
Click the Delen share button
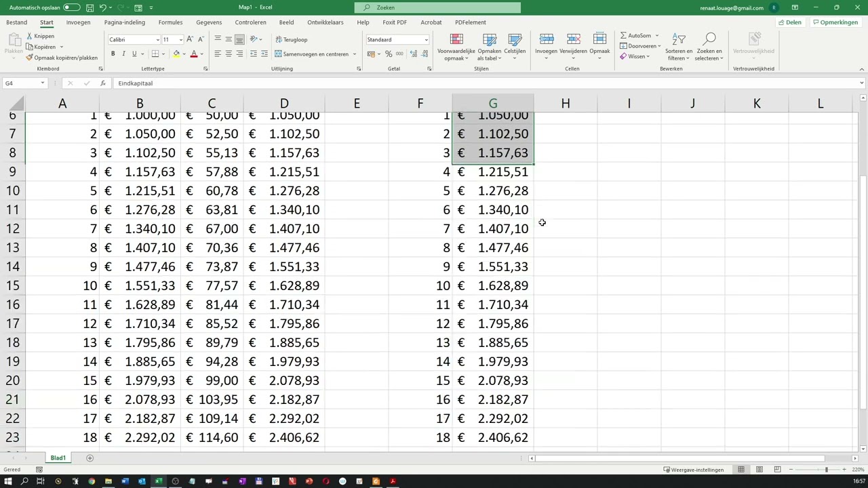790,22
